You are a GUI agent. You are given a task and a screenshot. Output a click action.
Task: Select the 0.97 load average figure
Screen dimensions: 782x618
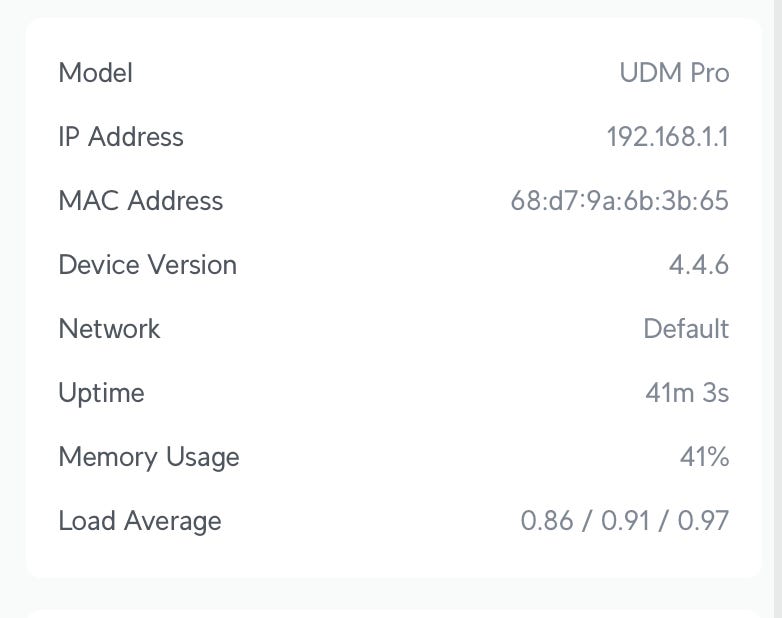704,521
